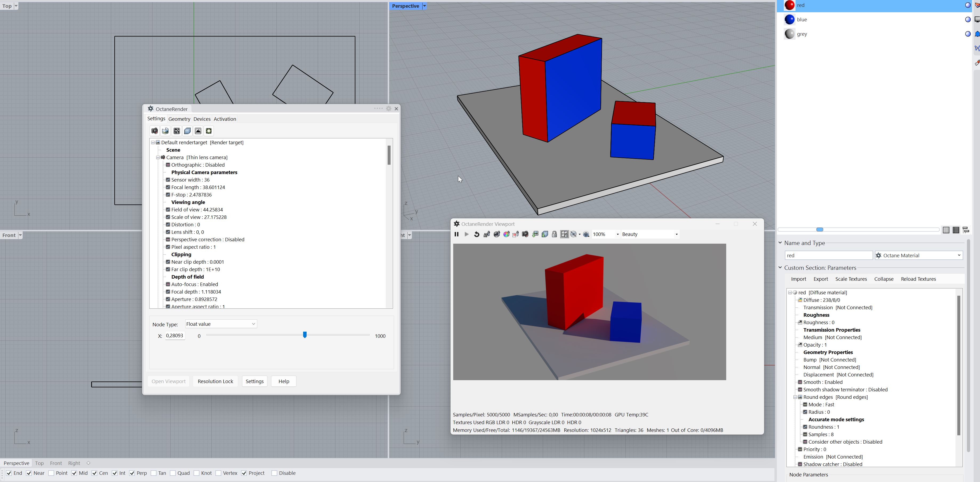Image resolution: width=980 pixels, height=482 pixels.
Task: Click the starburst post-processing icon
Action: click(x=209, y=131)
